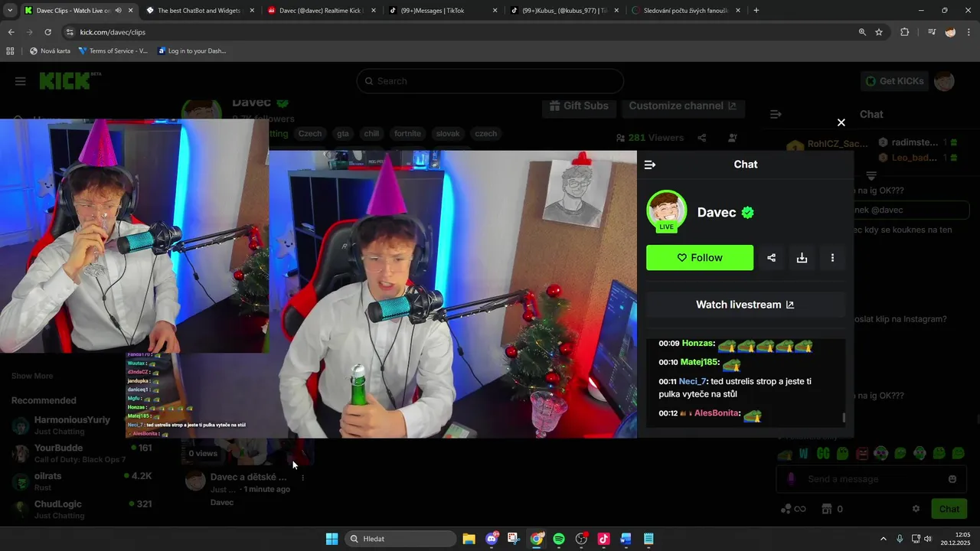The height and width of the screenshot is (551, 980).
Task: Reload the page
Action: (47, 32)
